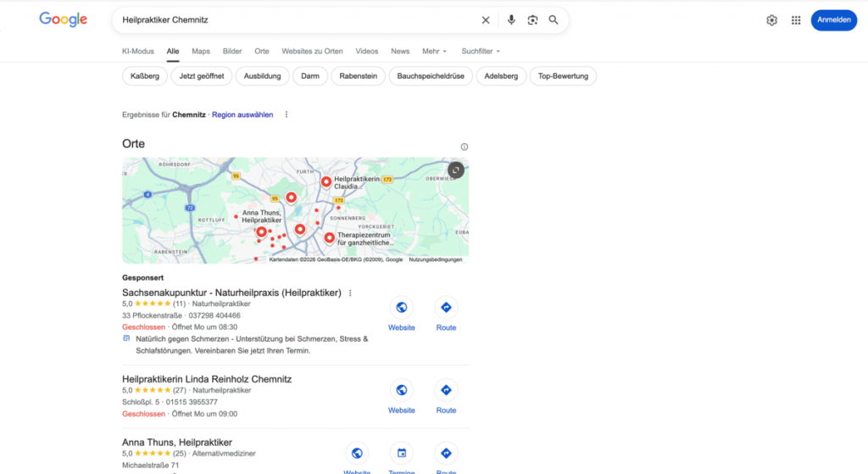Viewport: 868px width, 474px height.
Task: Click the Anmelden button
Action: pos(834,20)
